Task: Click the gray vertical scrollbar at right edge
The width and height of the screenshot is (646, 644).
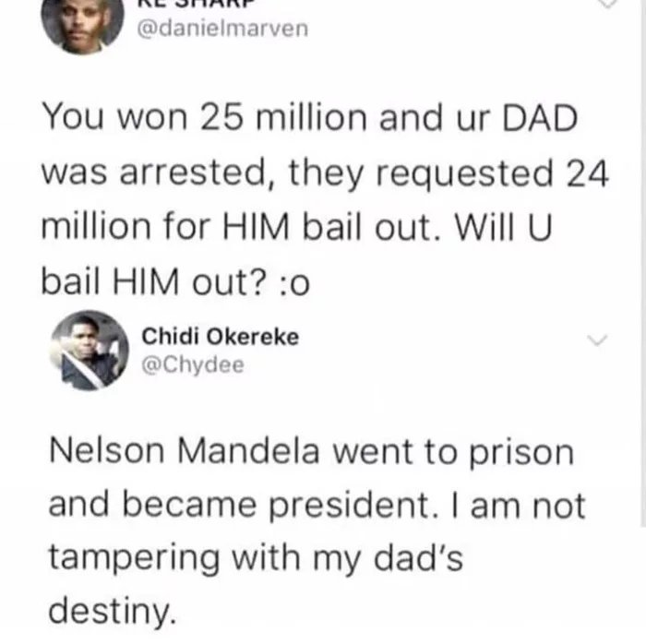Action: (x=642, y=264)
